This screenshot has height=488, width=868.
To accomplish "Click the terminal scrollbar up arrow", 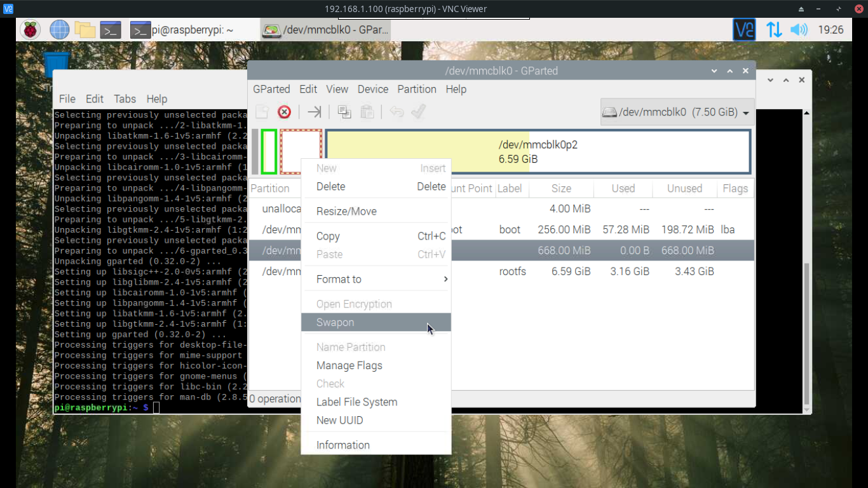I will (x=806, y=114).
